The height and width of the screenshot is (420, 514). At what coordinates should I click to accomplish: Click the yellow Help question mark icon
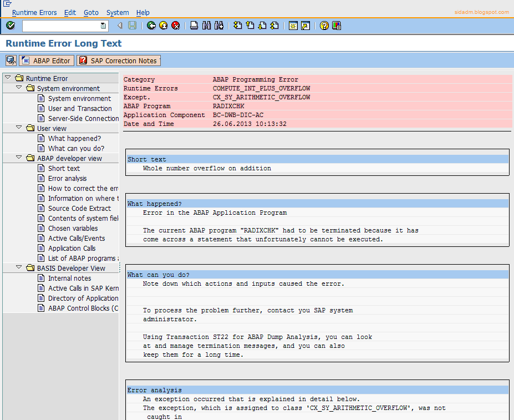pos(324,26)
